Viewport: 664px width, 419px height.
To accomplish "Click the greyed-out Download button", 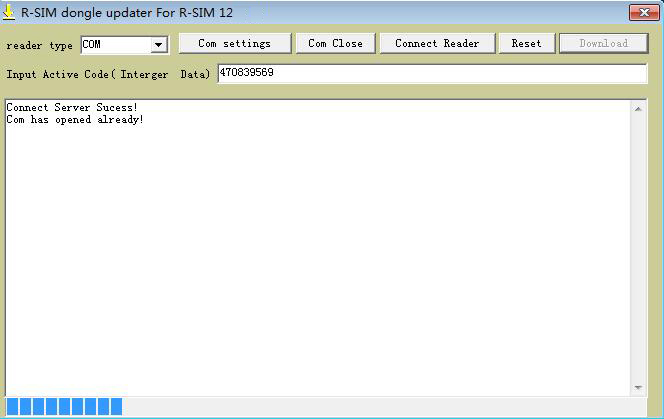I will [x=604, y=44].
